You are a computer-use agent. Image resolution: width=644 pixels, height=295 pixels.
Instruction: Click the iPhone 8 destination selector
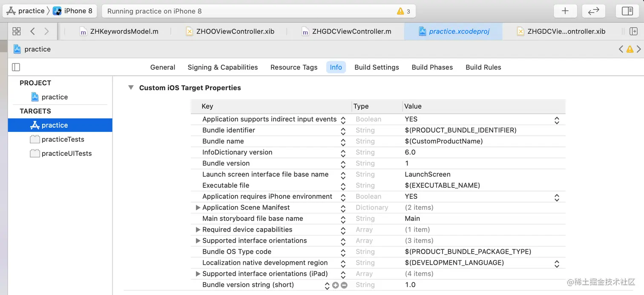coord(73,11)
